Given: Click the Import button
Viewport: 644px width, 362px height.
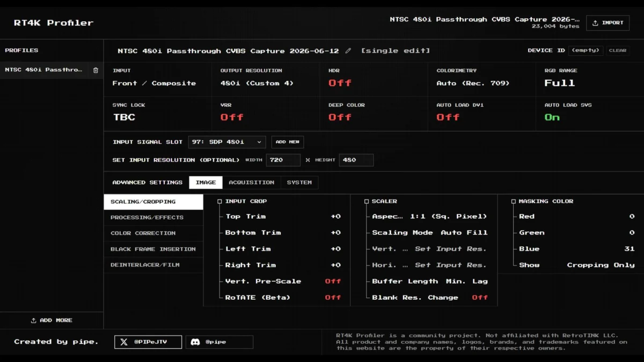Looking at the screenshot, I should coord(608,23).
